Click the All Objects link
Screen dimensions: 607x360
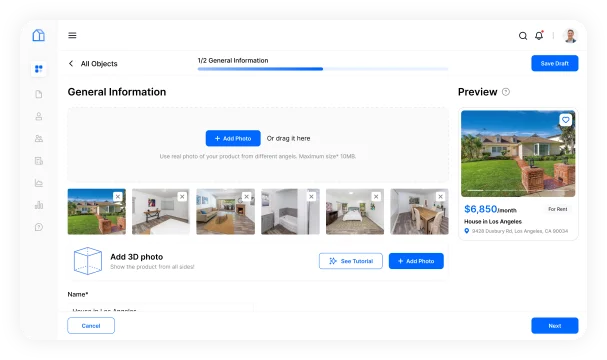click(x=99, y=63)
